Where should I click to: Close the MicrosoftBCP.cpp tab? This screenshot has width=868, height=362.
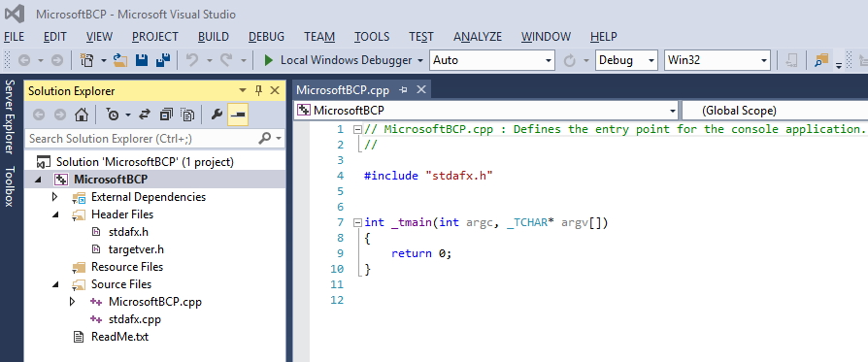point(421,89)
